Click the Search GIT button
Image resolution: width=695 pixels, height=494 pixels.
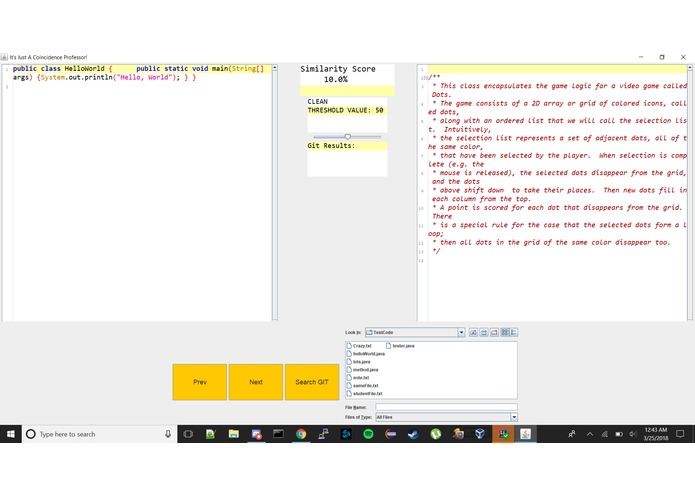coord(312,382)
